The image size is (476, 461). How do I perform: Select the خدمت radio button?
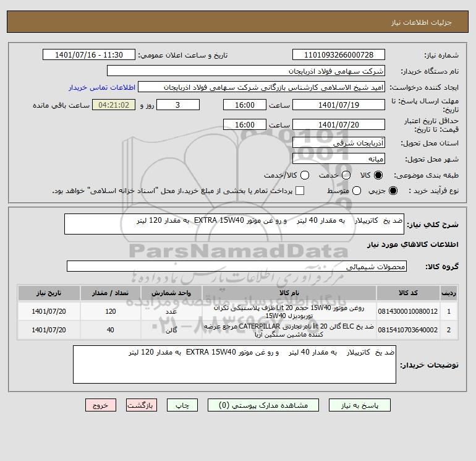pyautogui.click(x=346, y=175)
